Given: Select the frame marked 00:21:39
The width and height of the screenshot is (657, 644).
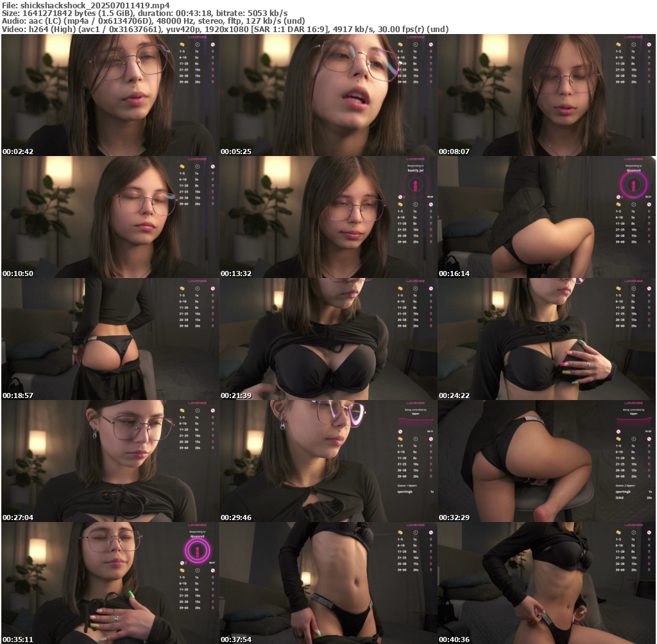Looking at the screenshot, I should tap(328, 339).
